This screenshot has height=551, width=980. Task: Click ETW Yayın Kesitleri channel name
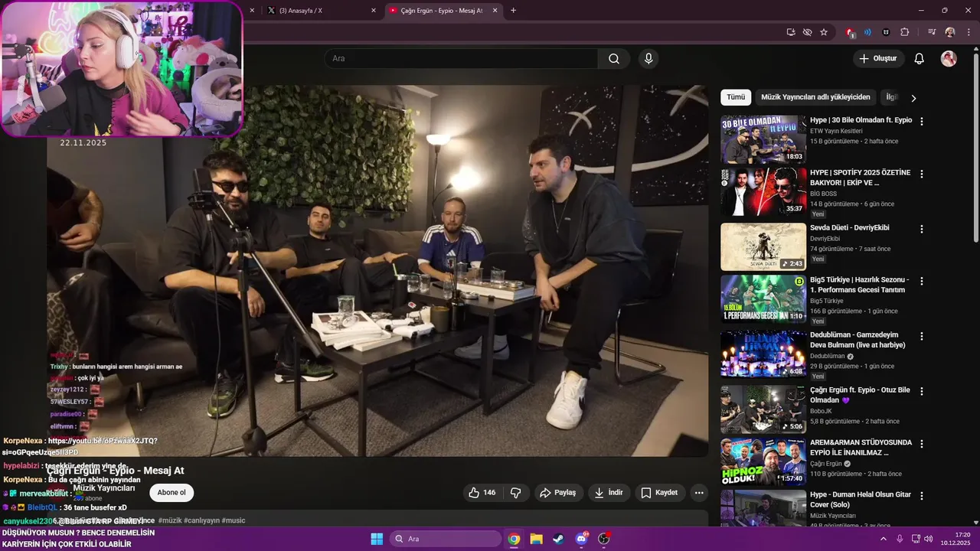[x=836, y=131]
